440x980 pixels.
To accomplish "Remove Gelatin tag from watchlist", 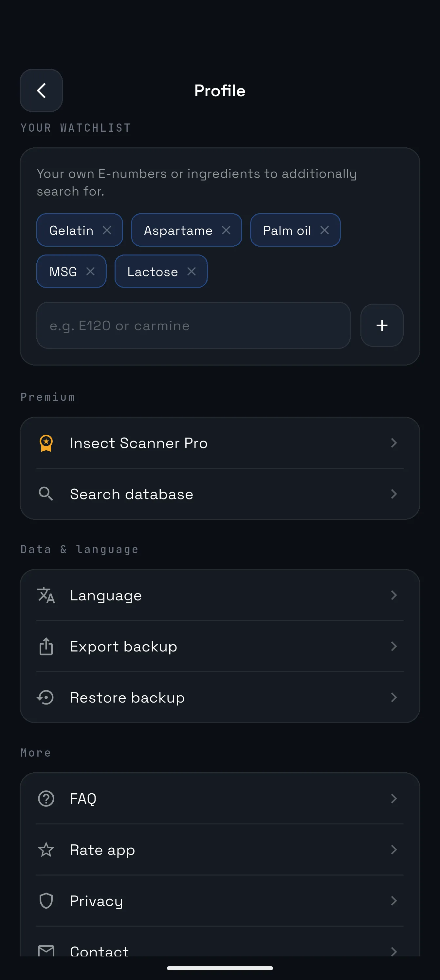I will 107,230.
